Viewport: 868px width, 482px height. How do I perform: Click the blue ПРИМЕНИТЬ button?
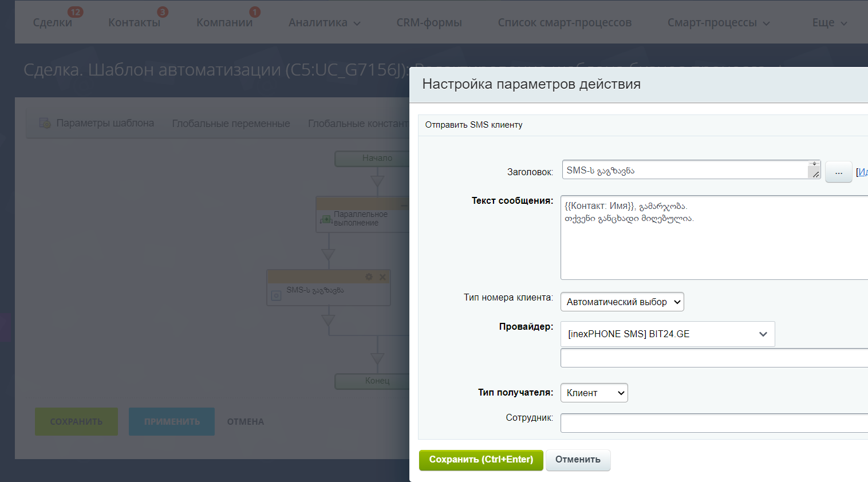[172, 421]
